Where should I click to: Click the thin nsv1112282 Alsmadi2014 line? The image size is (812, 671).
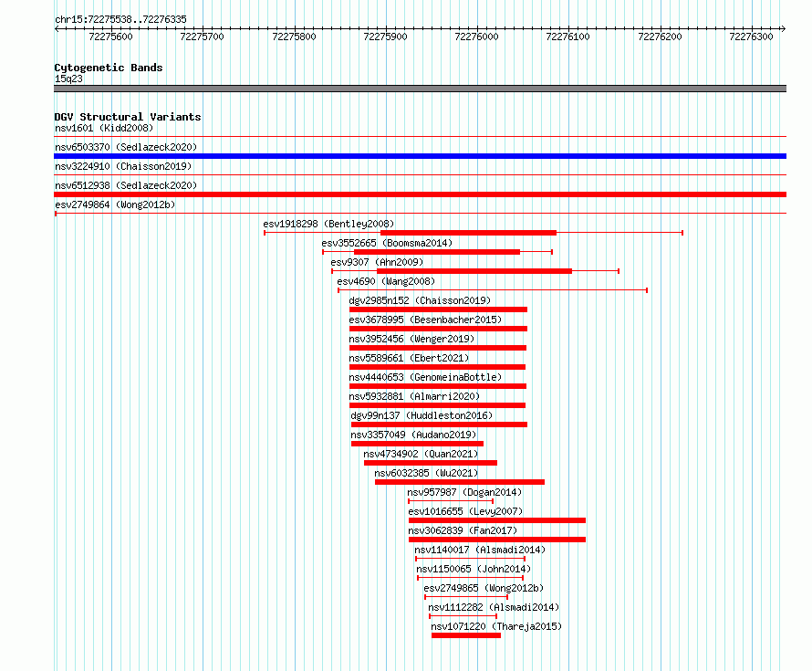pos(463,616)
